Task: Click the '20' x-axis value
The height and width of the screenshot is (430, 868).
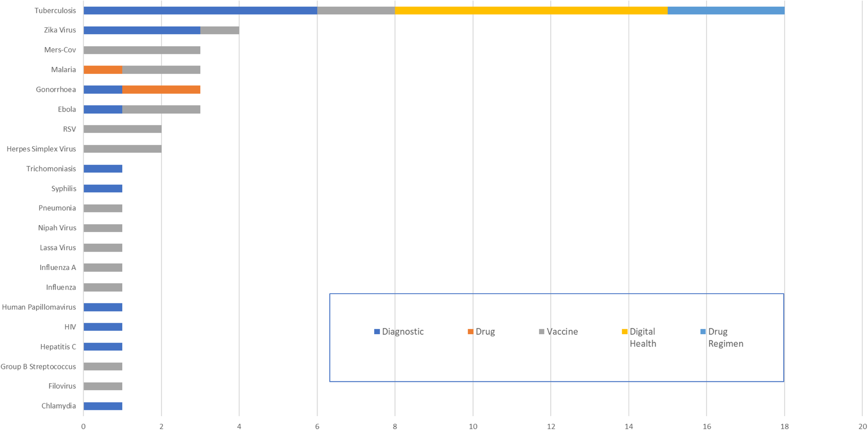Action: [862, 426]
